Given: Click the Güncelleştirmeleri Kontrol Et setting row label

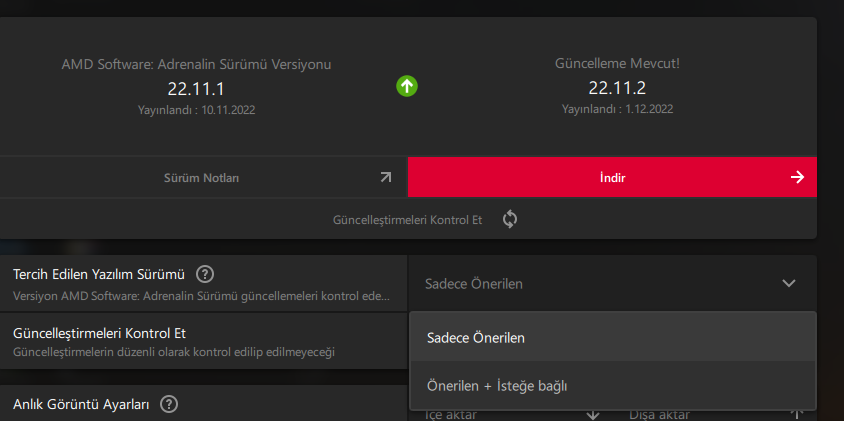Looking at the screenshot, I should pos(100,333).
